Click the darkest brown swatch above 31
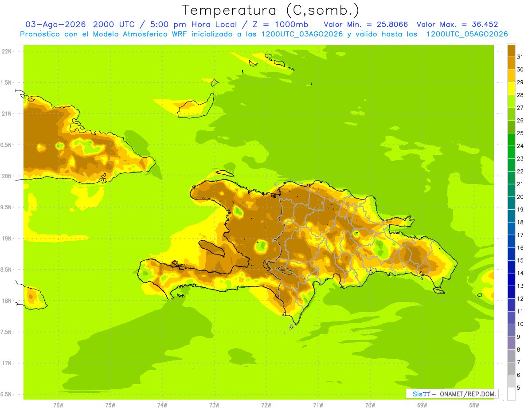 point(511,51)
